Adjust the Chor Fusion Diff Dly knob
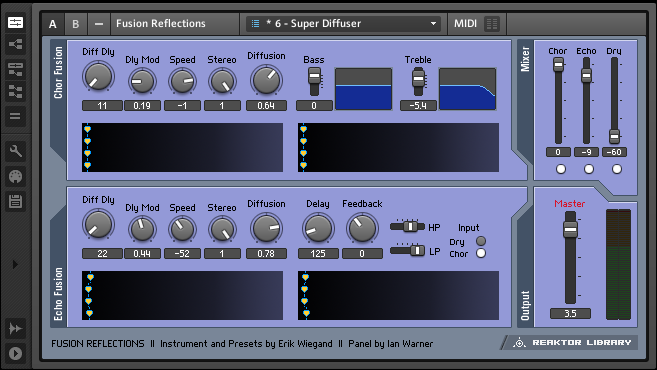The image size is (657, 370). (x=98, y=77)
